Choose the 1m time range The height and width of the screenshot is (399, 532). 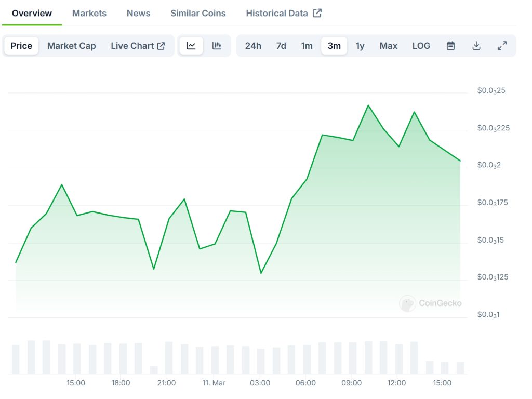(307, 46)
